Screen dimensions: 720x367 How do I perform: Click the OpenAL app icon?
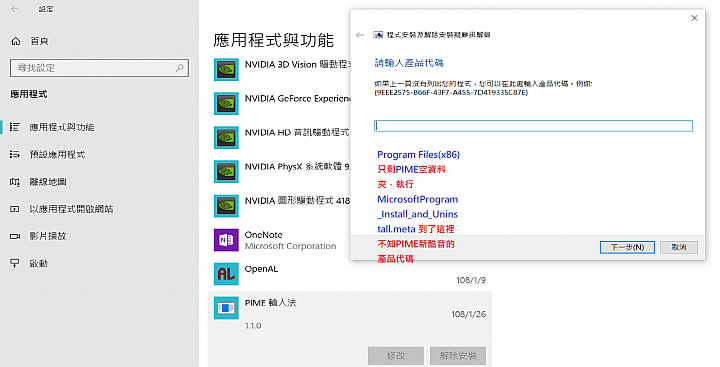(x=226, y=274)
